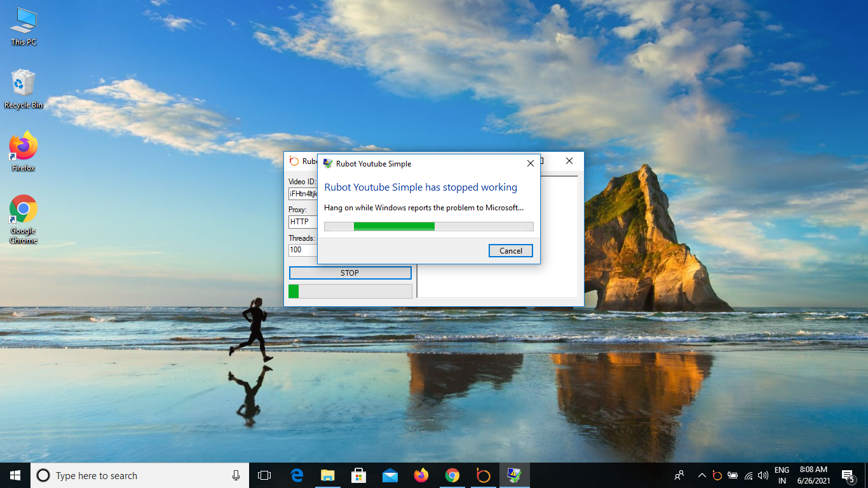
Task: Open the This PC desktop icon
Action: [24, 27]
